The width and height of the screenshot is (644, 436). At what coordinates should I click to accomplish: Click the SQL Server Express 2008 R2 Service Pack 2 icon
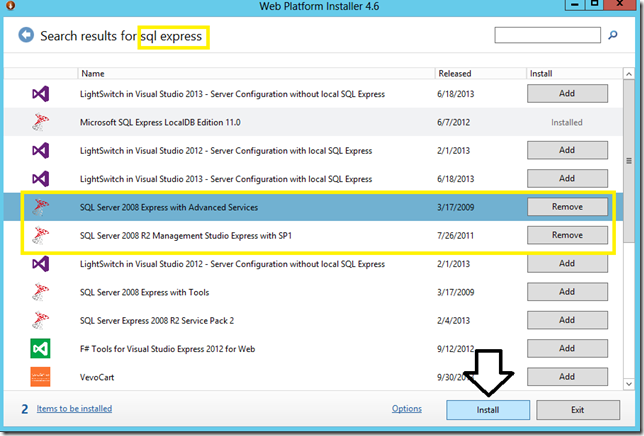click(x=40, y=320)
